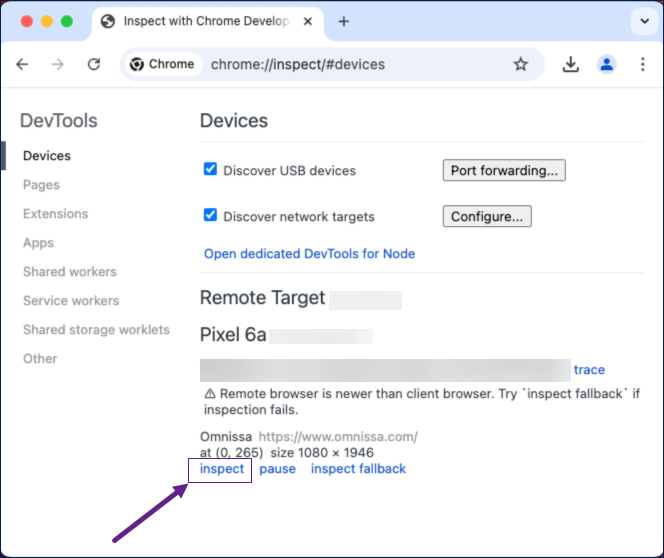Screen dimensions: 664x558
Task: Click the Port forwarding... button
Action: point(504,170)
